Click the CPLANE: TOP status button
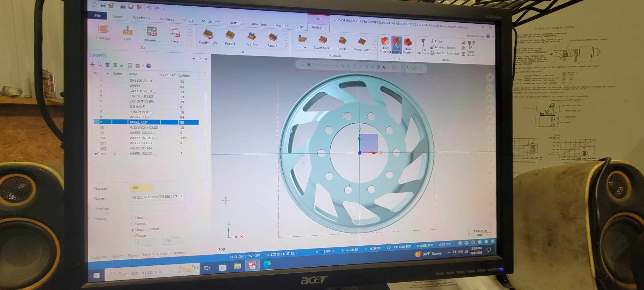The width and height of the screenshot is (644, 290). [x=402, y=247]
